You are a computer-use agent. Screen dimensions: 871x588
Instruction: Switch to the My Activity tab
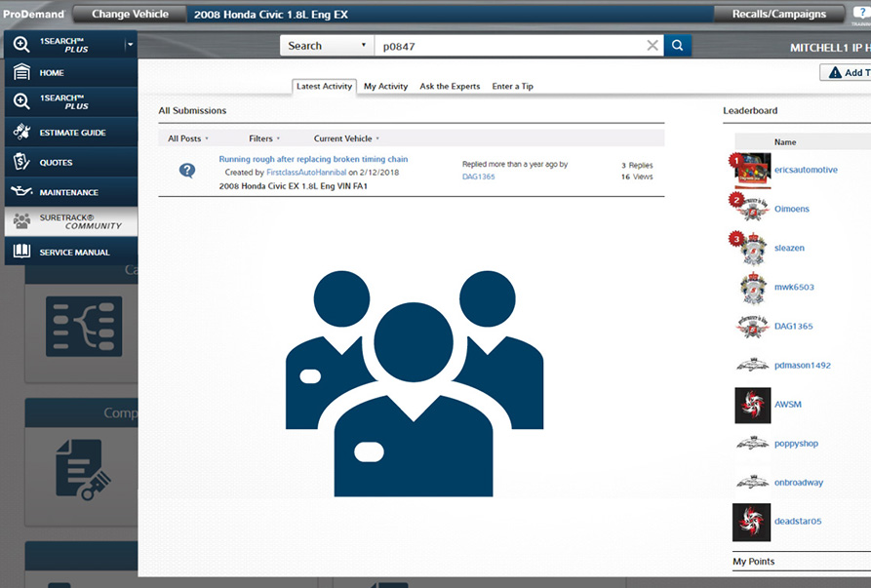(385, 87)
